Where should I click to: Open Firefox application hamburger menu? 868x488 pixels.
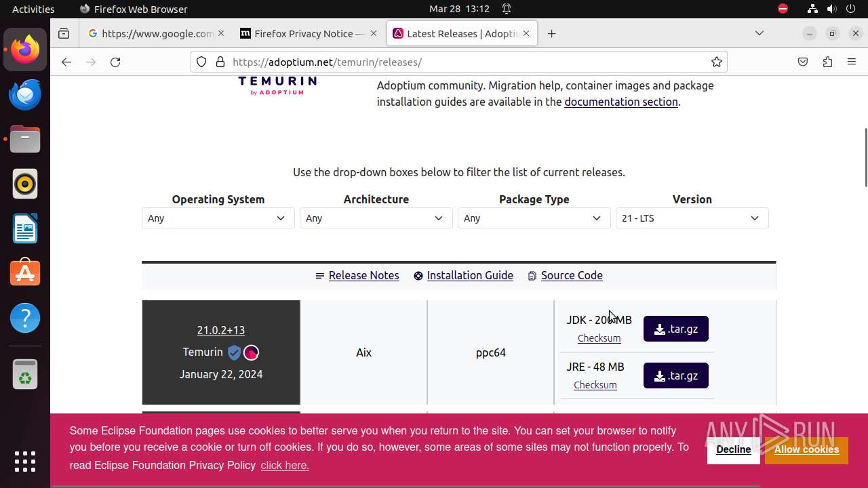point(852,62)
